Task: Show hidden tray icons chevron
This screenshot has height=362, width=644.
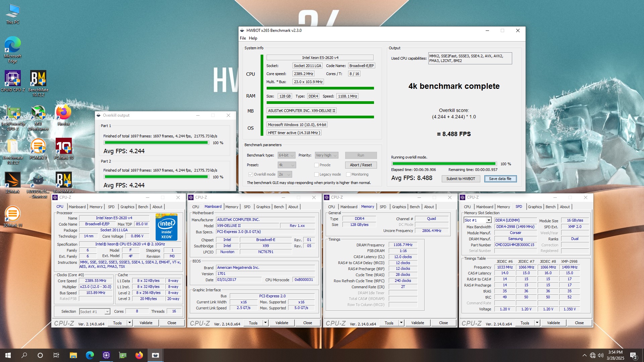Action: coord(584,355)
